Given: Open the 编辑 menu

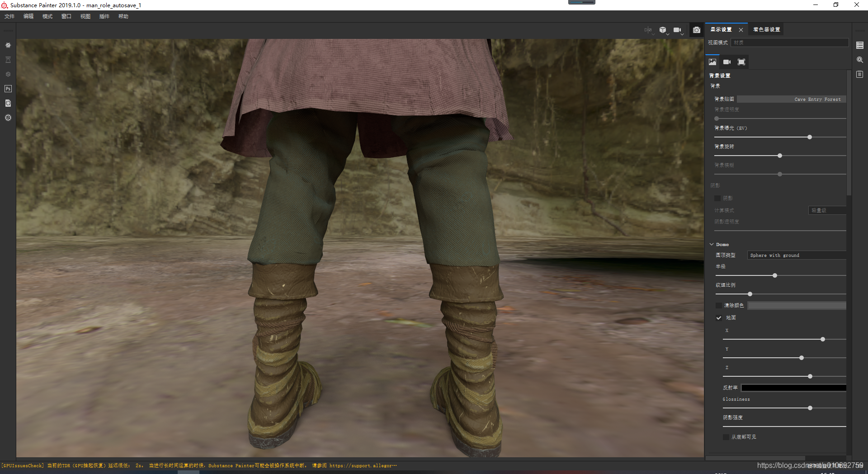Looking at the screenshot, I should click(x=28, y=16).
